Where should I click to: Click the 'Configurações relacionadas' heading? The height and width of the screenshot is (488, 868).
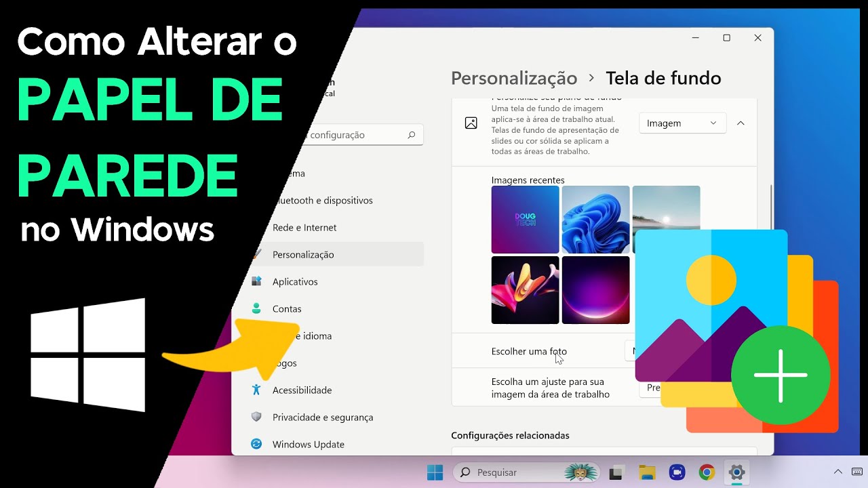pyautogui.click(x=510, y=435)
